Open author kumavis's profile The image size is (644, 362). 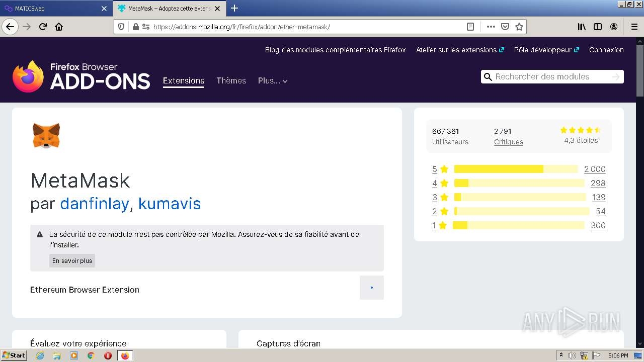tap(170, 204)
